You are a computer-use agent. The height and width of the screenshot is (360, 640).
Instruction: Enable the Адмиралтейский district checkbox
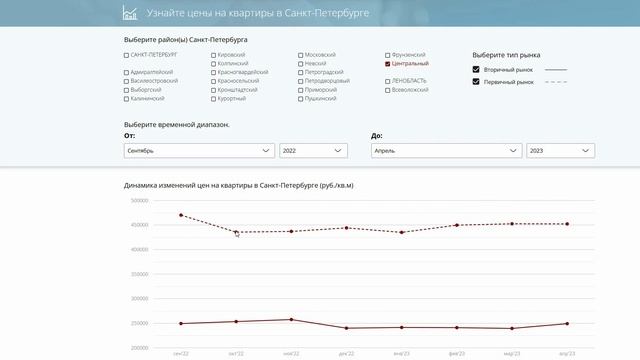pyautogui.click(x=126, y=73)
